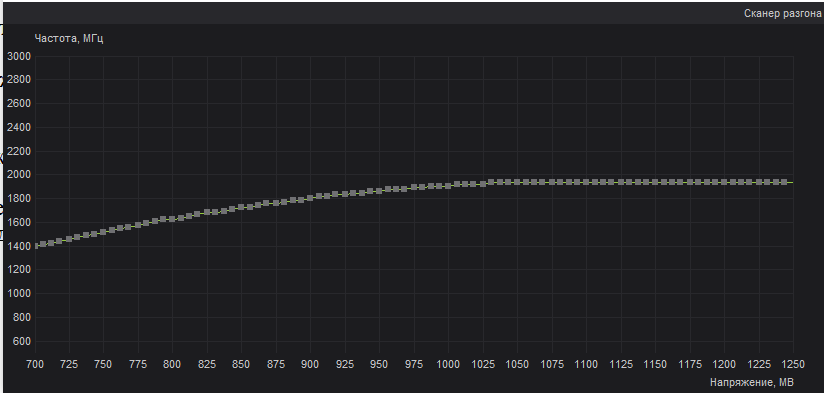Viewport: 824px width, 393px height.
Task: Select the last curve point near 1250 mV
Action: click(784, 182)
